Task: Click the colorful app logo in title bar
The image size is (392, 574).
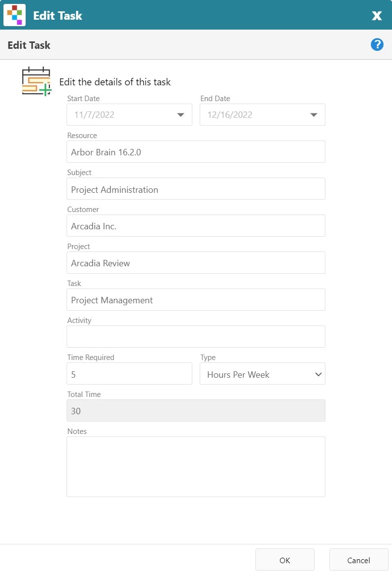Action: [x=15, y=15]
